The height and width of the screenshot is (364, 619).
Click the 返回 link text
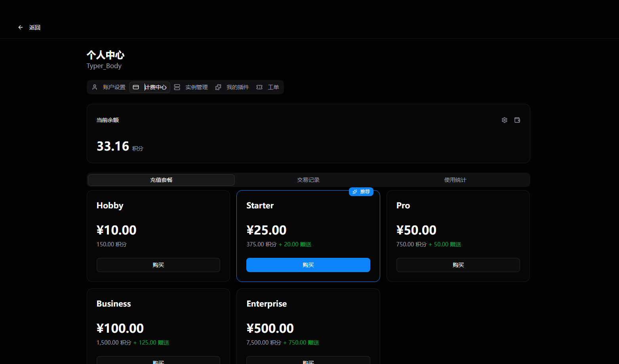coord(35,27)
